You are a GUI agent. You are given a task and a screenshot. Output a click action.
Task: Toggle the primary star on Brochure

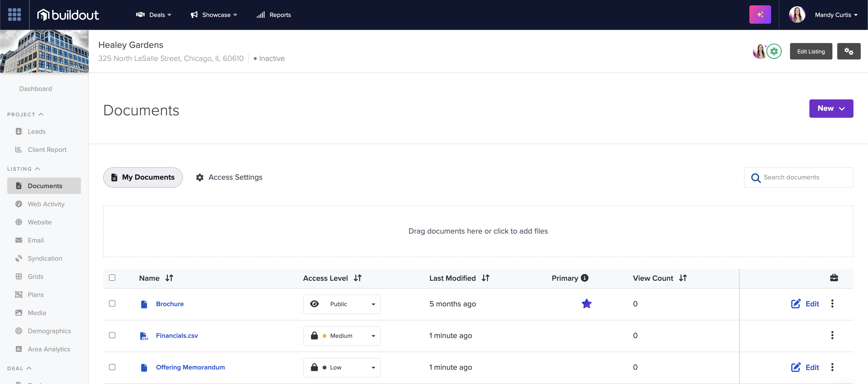click(x=587, y=303)
